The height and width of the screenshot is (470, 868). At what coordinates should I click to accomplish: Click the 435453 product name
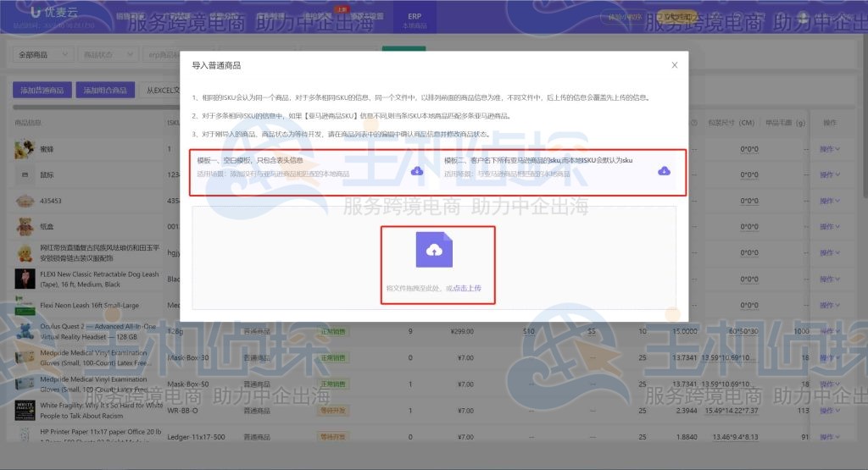(50, 201)
